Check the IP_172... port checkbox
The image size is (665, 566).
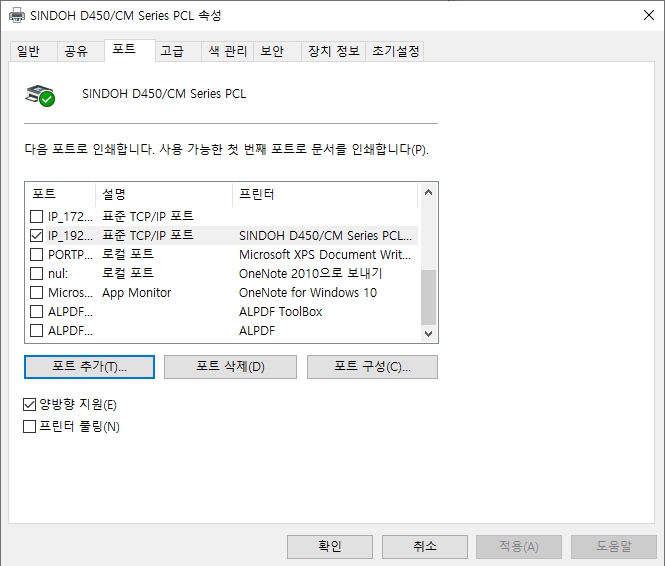click(x=36, y=217)
